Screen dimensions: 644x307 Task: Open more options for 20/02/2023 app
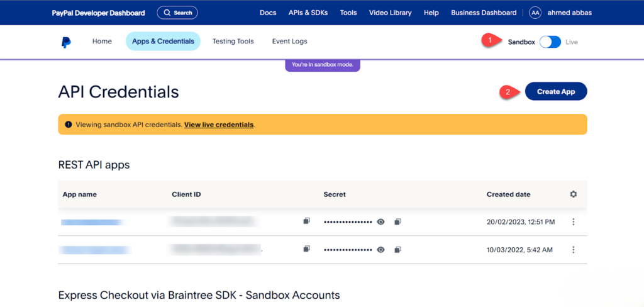click(x=574, y=222)
